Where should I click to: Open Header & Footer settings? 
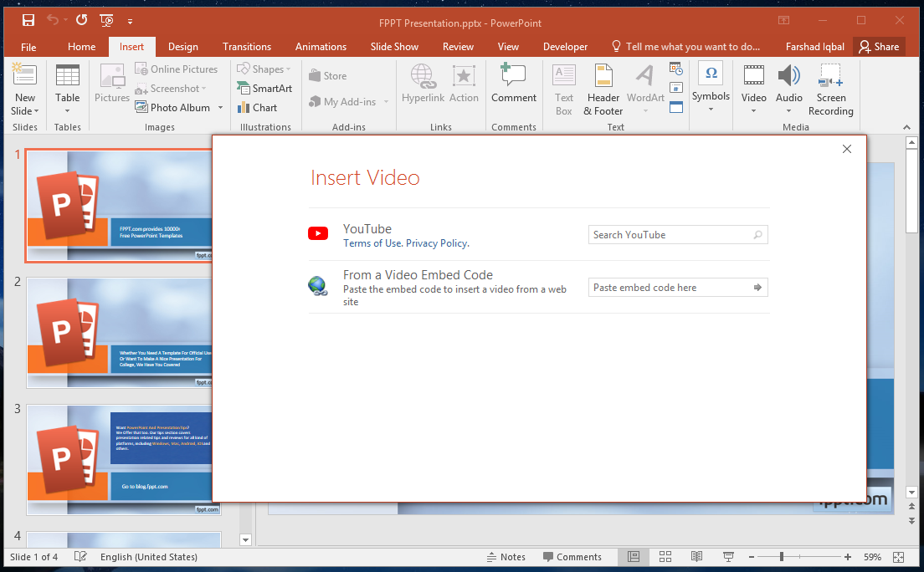[603, 89]
